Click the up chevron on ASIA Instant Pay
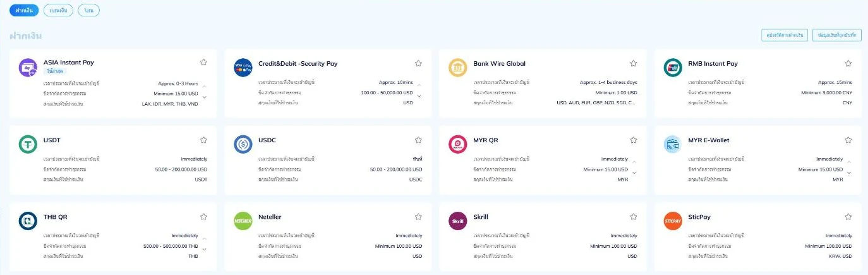Image resolution: width=868 pixels, height=275 pixels. click(204, 86)
